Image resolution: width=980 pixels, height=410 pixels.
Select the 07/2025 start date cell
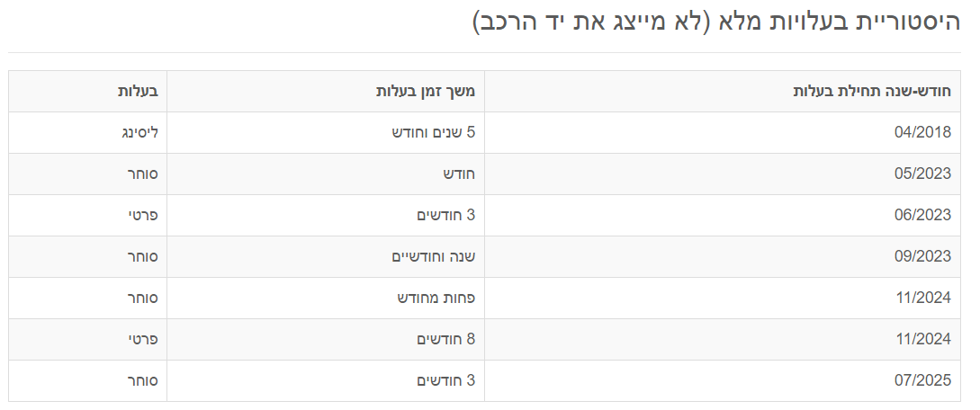tap(922, 381)
